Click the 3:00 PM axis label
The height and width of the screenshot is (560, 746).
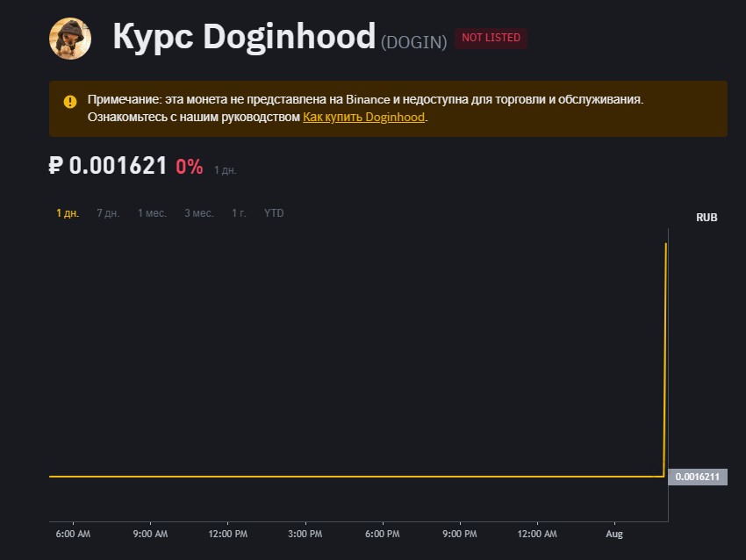305,534
